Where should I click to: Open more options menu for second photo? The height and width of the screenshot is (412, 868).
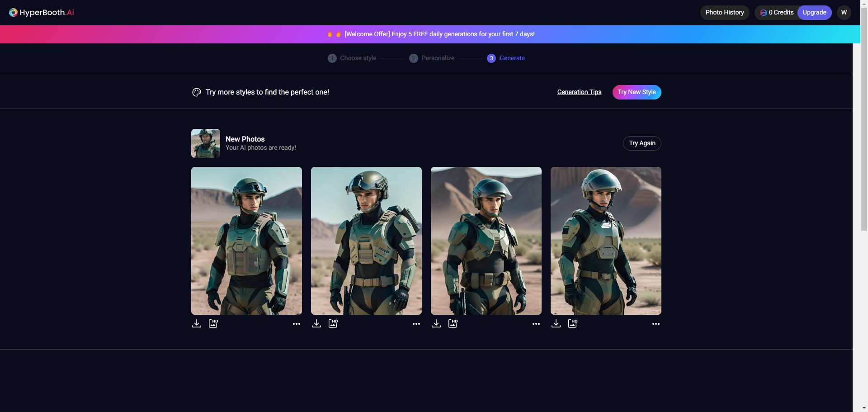416,324
